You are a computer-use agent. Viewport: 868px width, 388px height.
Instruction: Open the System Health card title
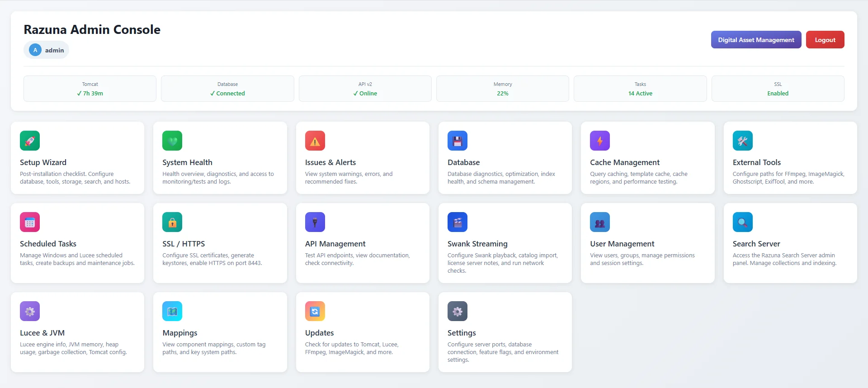[187, 162]
